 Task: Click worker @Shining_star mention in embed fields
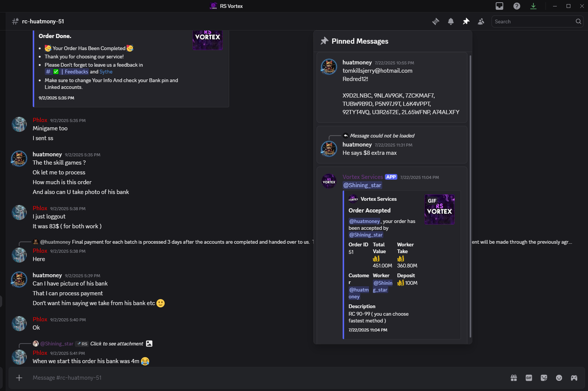coord(383,286)
